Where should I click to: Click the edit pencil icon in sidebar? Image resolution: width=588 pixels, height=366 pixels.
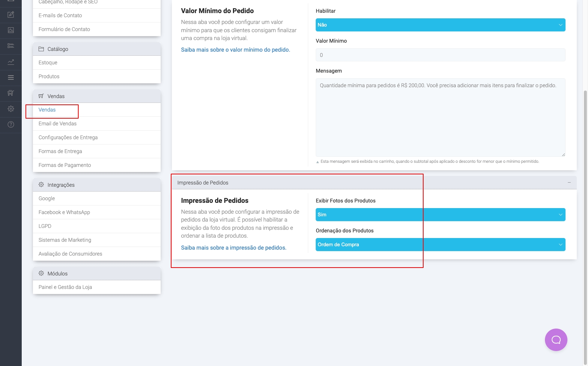pyautogui.click(x=11, y=15)
